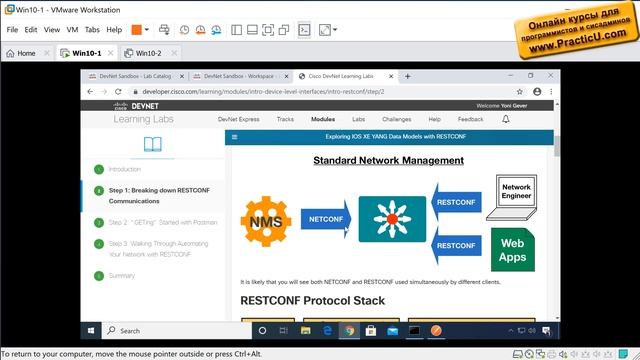Screen dimensions: 640x360
Task: Open stretch guest dropdown arrow
Action: pos(335,30)
